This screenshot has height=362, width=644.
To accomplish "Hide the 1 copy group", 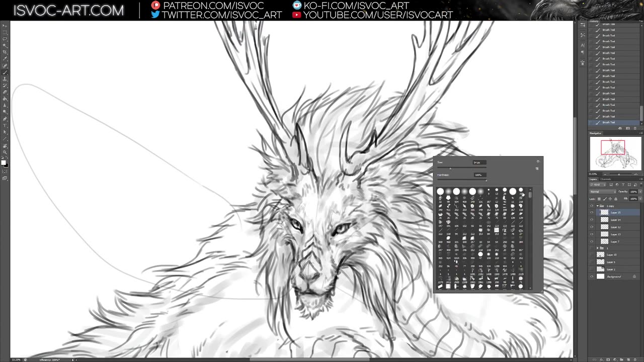I will pyautogui.click(x=592, y=206).
